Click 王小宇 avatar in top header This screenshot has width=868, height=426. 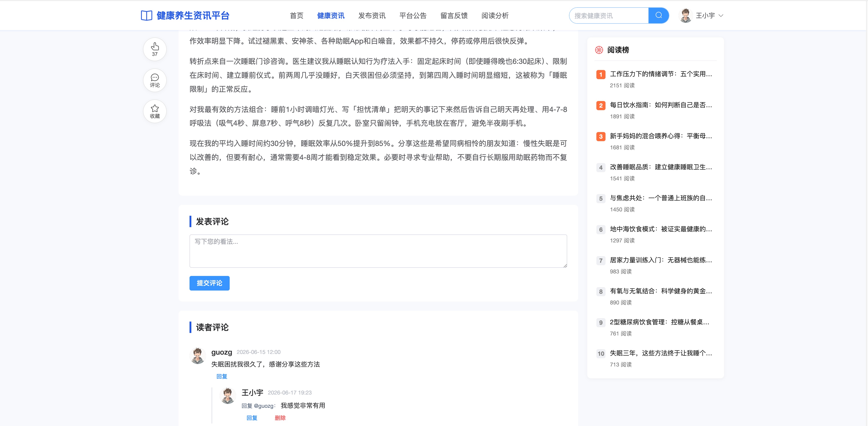[x=686, y=16]
